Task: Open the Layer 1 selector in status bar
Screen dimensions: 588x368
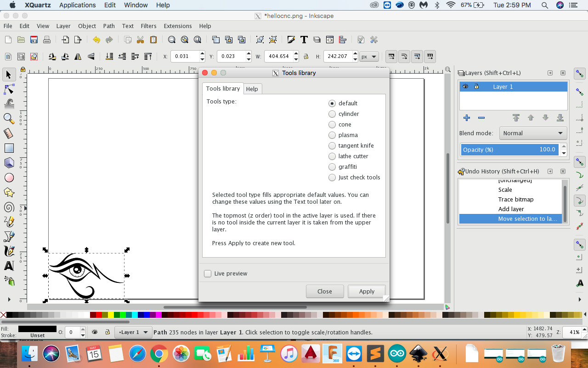Action: pos(133,332)
